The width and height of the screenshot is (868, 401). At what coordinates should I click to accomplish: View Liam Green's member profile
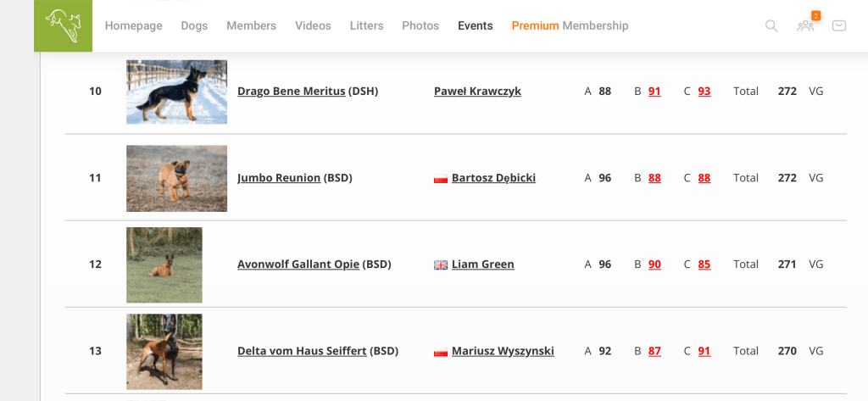click(x=482, y=265)
